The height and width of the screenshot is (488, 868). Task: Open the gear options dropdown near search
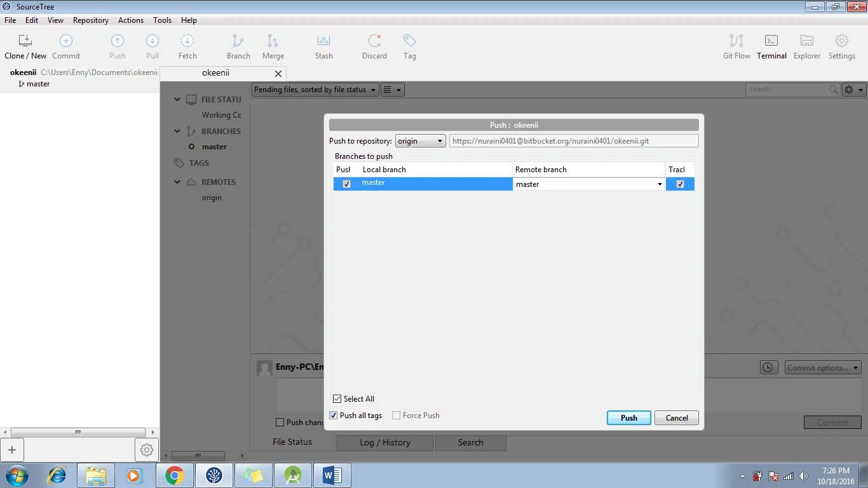tap(853, 90)
